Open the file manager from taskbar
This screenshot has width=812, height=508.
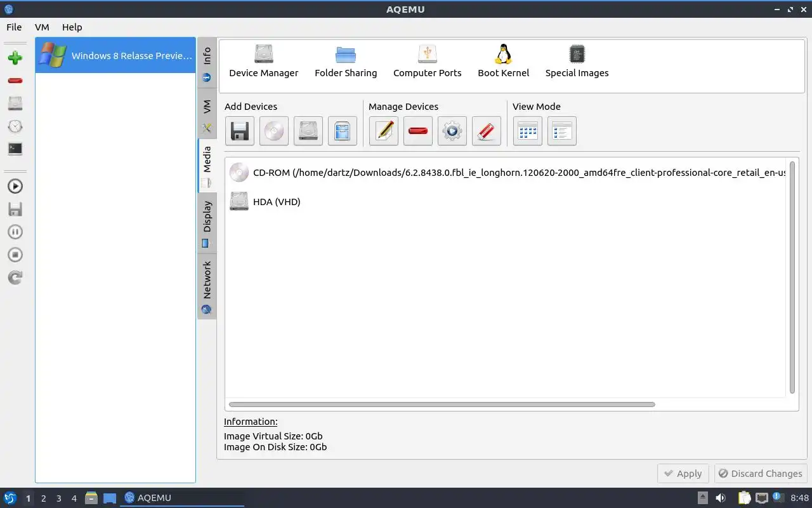(91, 498)
